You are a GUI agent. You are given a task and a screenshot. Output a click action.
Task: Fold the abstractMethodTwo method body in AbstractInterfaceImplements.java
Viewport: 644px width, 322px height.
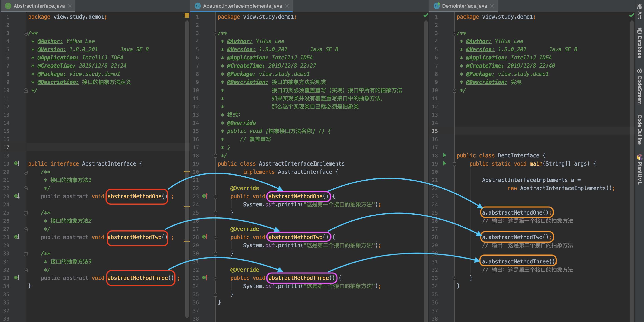215,237
